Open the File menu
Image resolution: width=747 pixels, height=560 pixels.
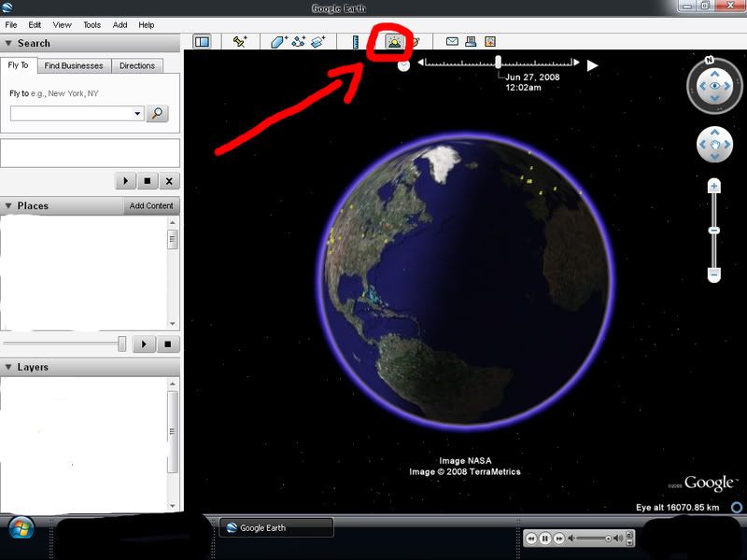click(x=11, y=25)
